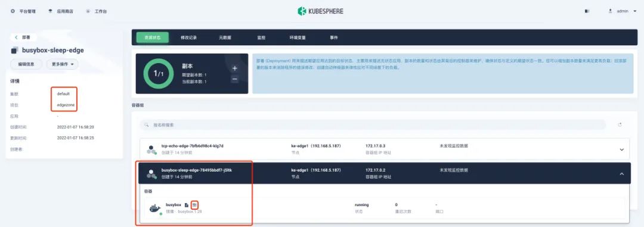The height and width of the screenshot is (227, 644).
Task: Open the admin user dropdown
Action: point(622,11)
